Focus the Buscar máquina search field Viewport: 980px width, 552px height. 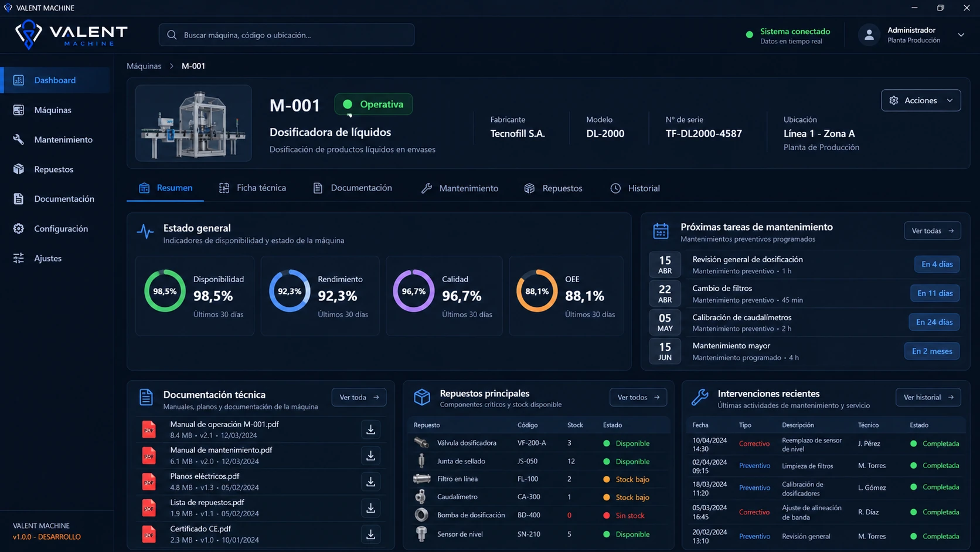click(287, 35)
